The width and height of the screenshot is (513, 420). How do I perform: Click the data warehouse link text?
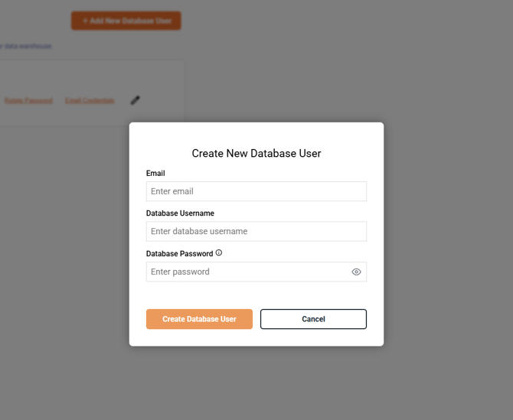click(x=26, y=46)
